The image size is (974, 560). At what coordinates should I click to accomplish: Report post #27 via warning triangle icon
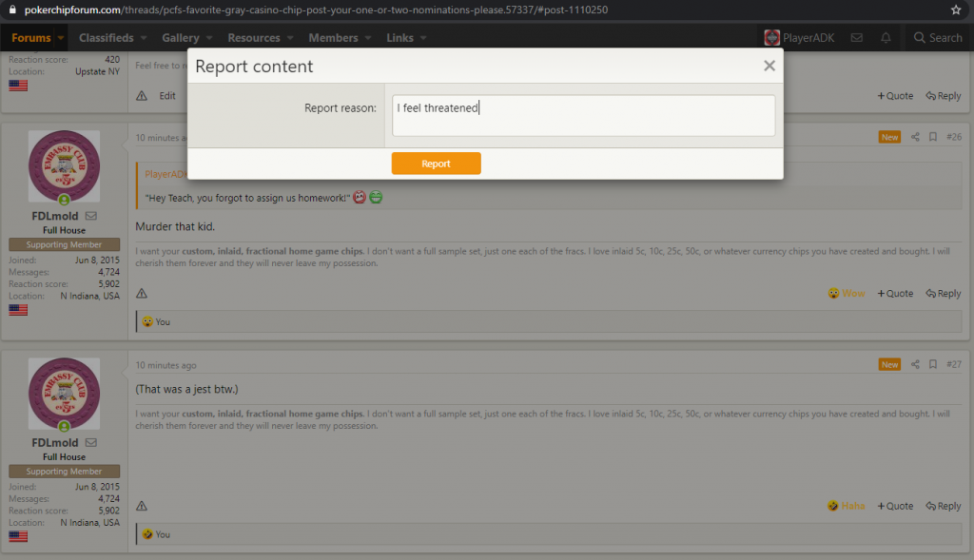coord(142,506)
